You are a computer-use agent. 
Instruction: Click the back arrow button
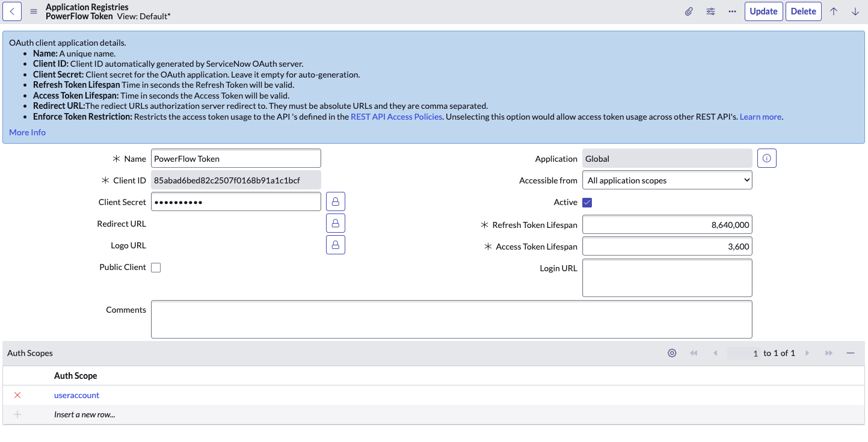tap(12, 11)
